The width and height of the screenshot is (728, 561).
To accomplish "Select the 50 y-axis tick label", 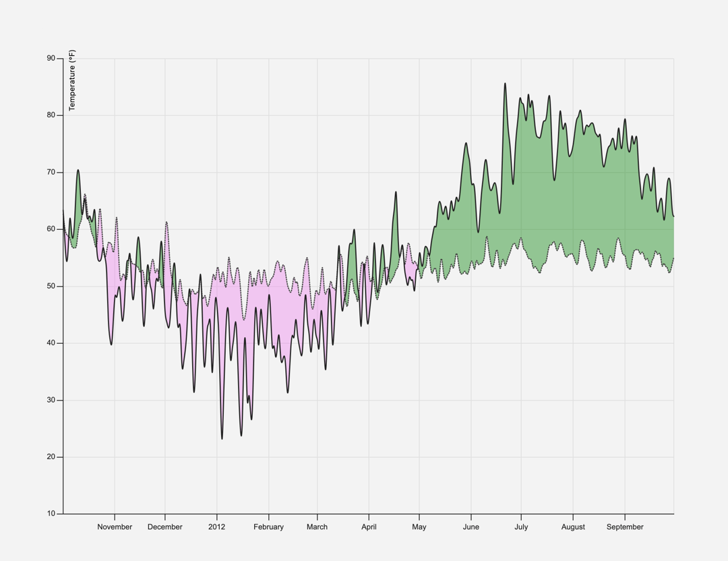I will pos(51,286).
